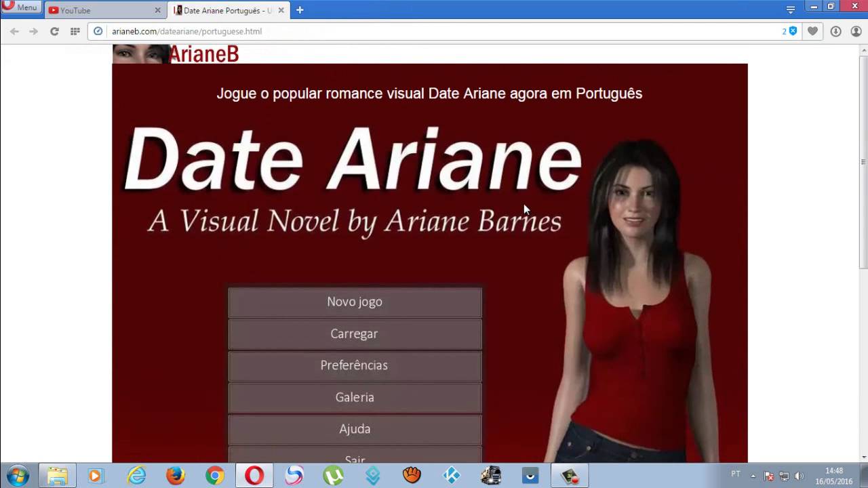Viewport: 868px width, 488px height.
Task: Click the Sair button
Action: [x=355, y=455]
